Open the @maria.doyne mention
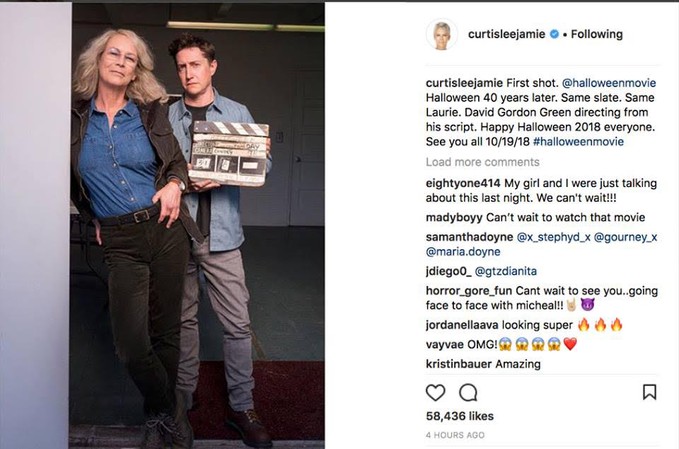 [x=463, y=252]
